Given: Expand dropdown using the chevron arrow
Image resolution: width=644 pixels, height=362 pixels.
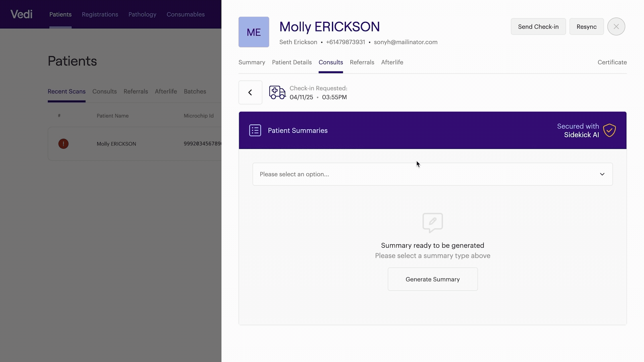Looking at the screenshot, I should point(602,174).
